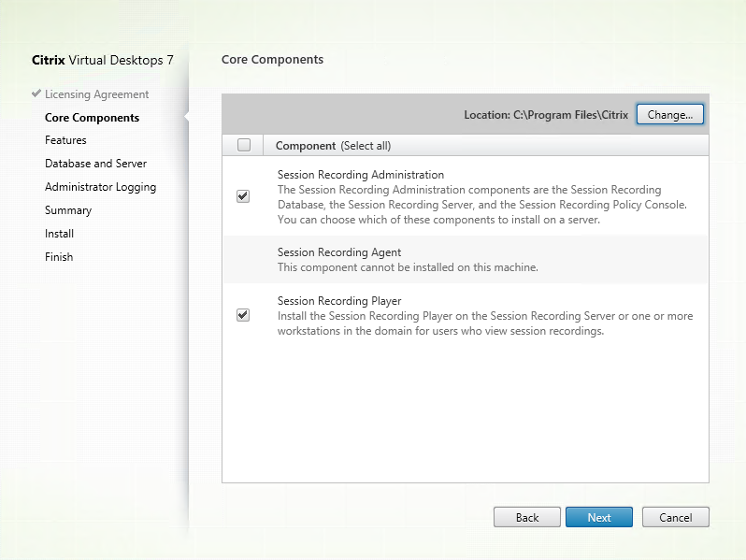Open Database and Server step

coord(95,164)
